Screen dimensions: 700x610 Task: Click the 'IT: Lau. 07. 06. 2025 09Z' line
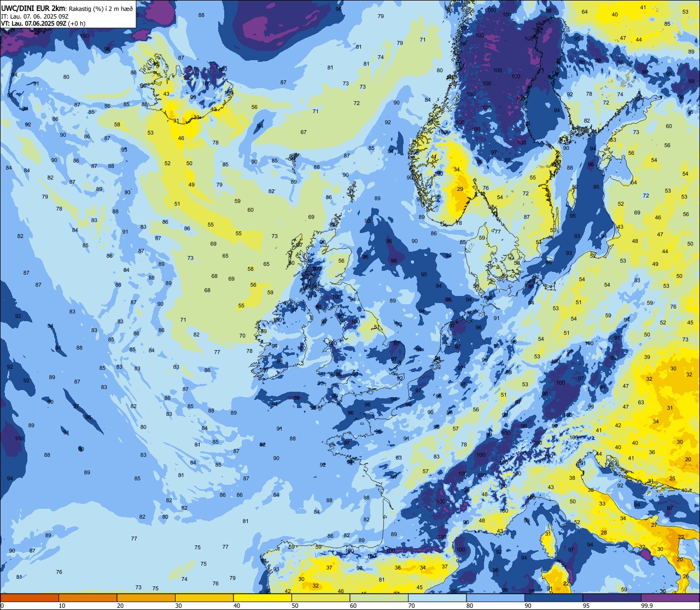point(34,16)
